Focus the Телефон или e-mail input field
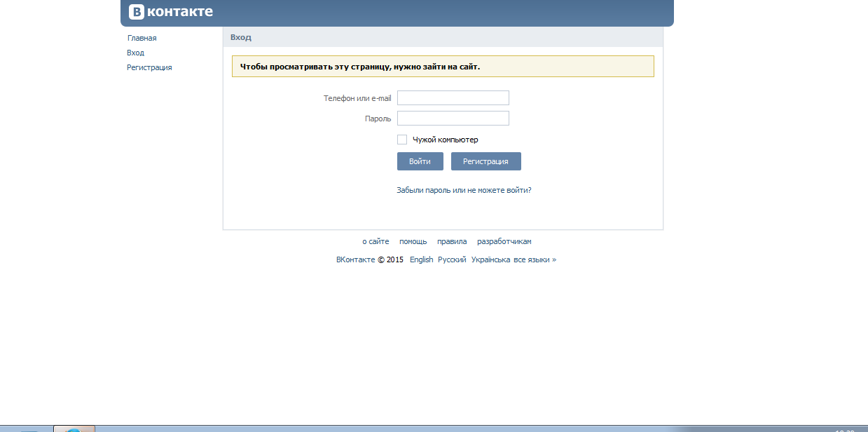The image size is (868, 432). 453,98
